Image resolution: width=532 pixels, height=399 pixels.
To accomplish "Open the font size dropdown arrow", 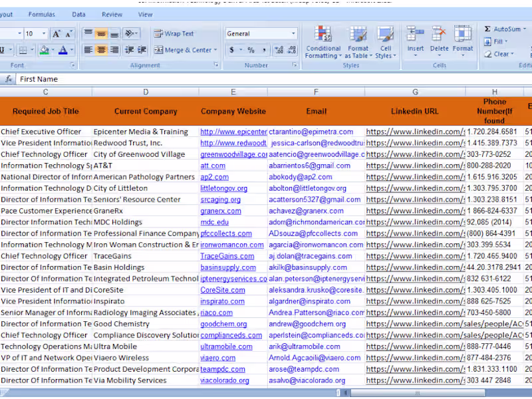I will pyautogui.click(x=43, y=34).
